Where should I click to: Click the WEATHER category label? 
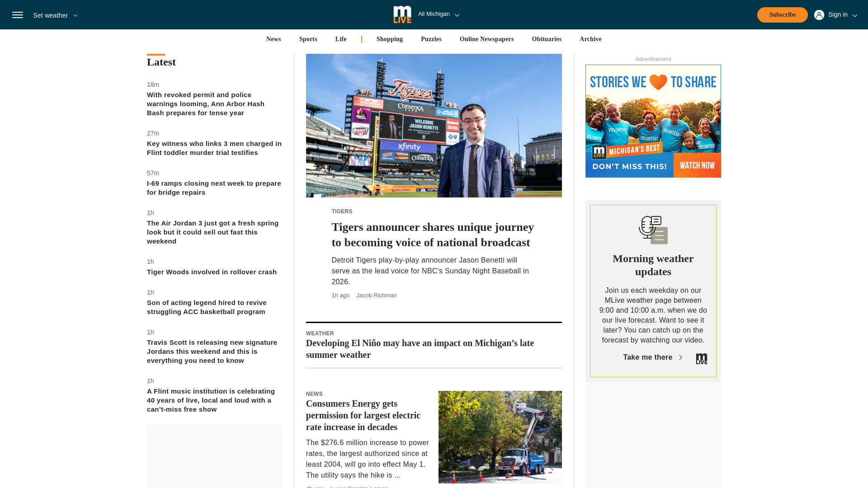coord(320,333)
